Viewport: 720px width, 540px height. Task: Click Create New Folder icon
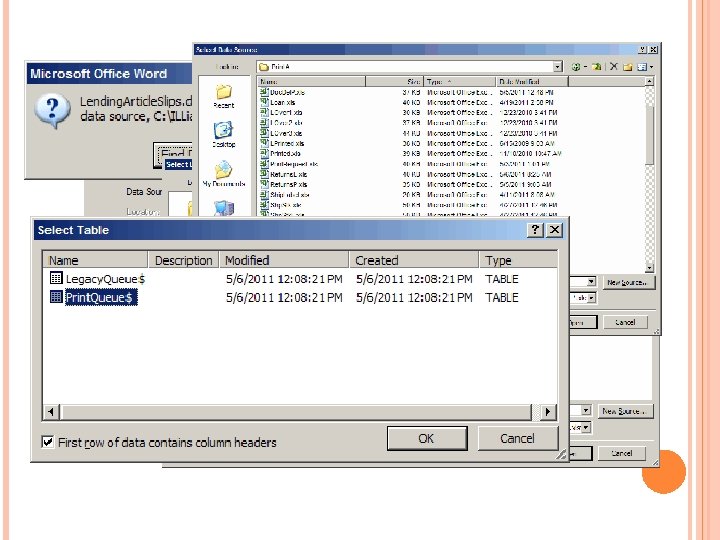pyautogui.click(x=628, y=67)
